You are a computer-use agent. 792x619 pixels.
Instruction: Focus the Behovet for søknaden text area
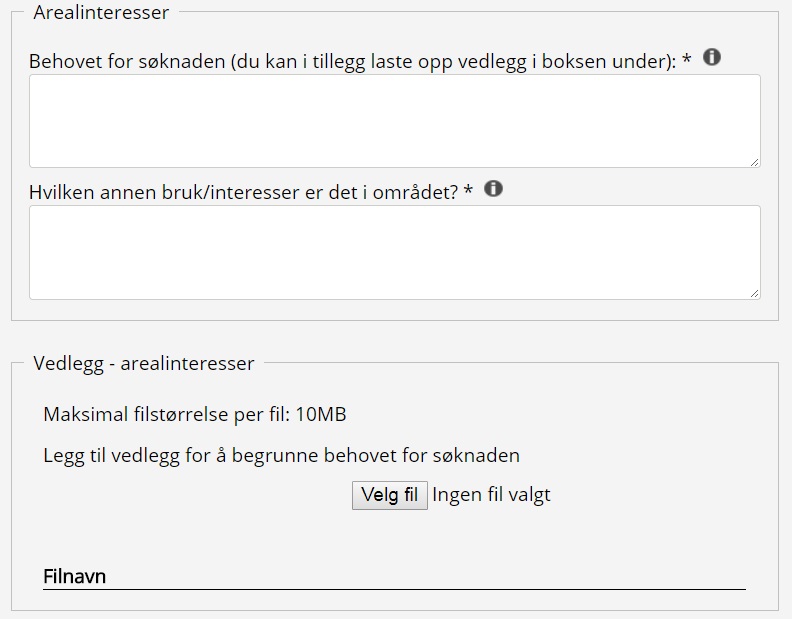pos(394,121)
